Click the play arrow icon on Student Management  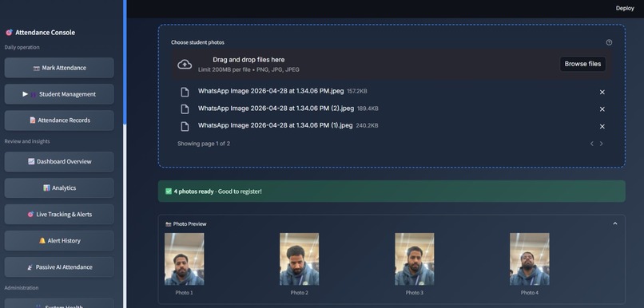point(25,94)
